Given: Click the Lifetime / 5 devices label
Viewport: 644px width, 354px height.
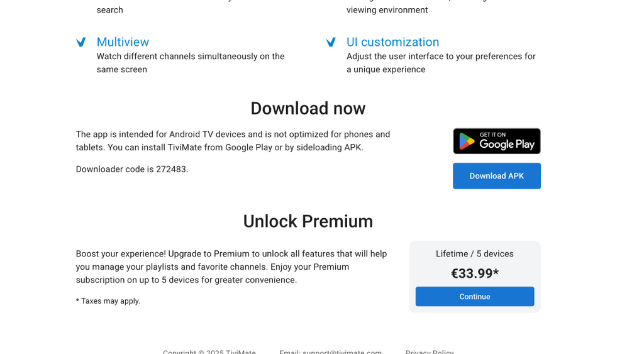Looking at the screenshot, I should pos(474,254).
